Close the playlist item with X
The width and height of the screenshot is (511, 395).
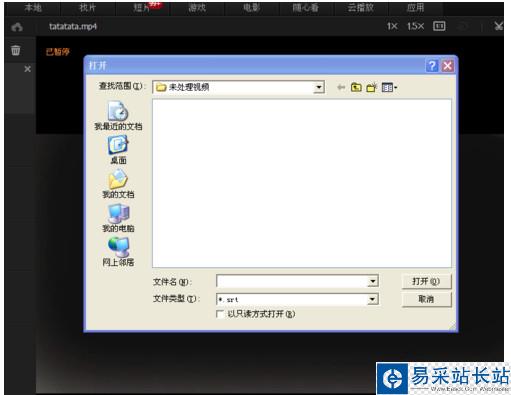[x=28, y=69]
